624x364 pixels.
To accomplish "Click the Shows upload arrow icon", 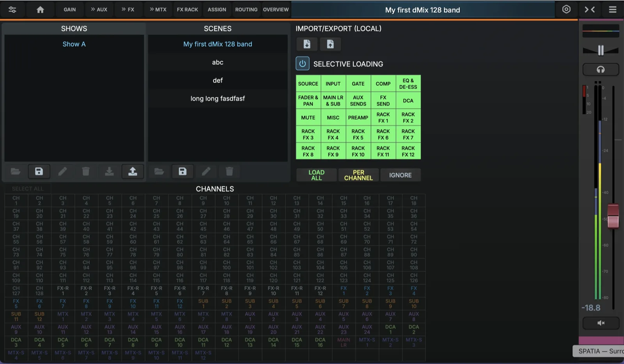I will coord(133,171).
